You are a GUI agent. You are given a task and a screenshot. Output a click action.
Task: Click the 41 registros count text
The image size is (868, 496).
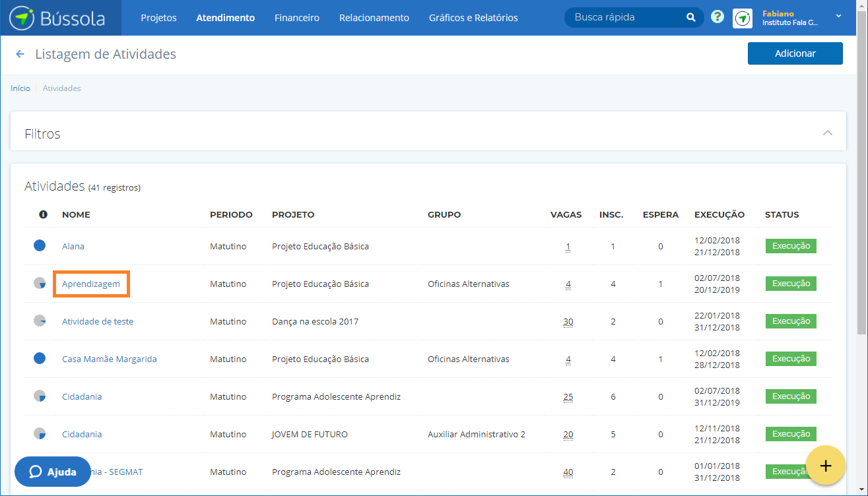114,187
